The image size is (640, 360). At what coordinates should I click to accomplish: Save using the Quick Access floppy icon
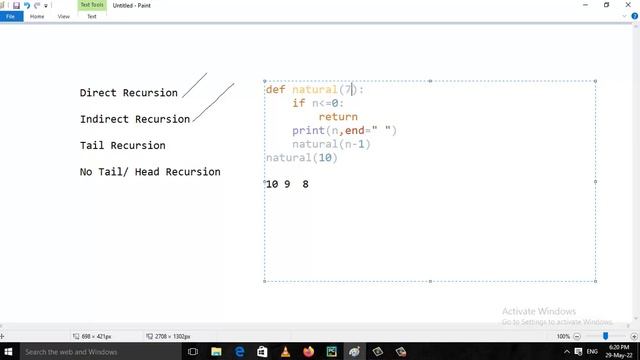coord(16,5)
